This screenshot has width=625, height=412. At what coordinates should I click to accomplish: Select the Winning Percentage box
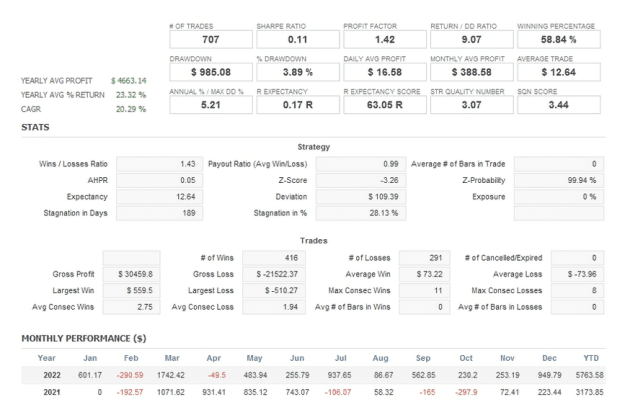point(558,39)
